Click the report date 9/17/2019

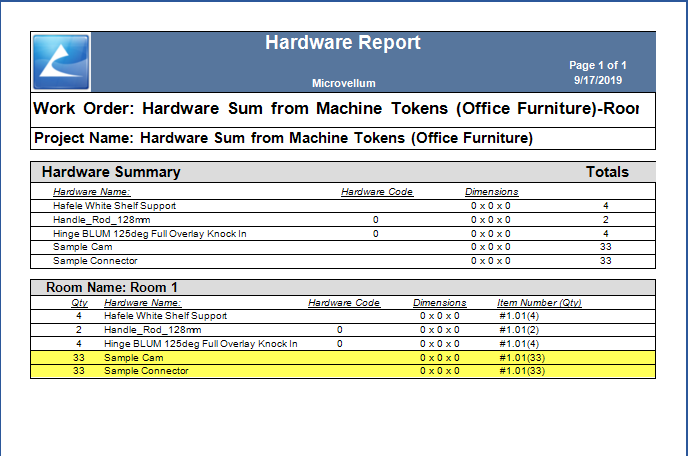(598, 80)
